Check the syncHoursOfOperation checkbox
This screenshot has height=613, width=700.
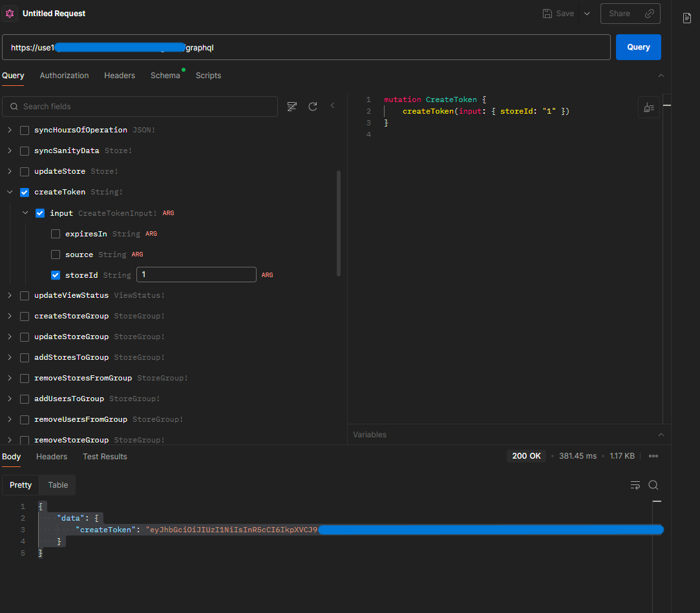(x=25, y=130)
